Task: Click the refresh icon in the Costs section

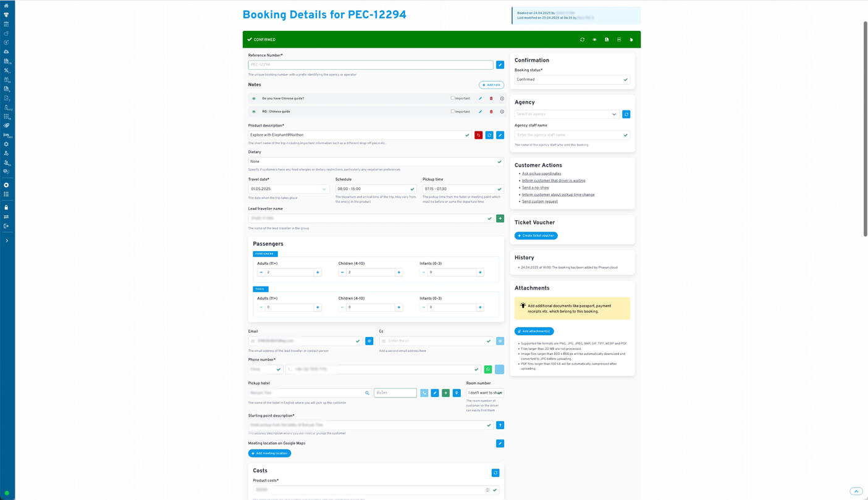Action: tap(495, 473)
